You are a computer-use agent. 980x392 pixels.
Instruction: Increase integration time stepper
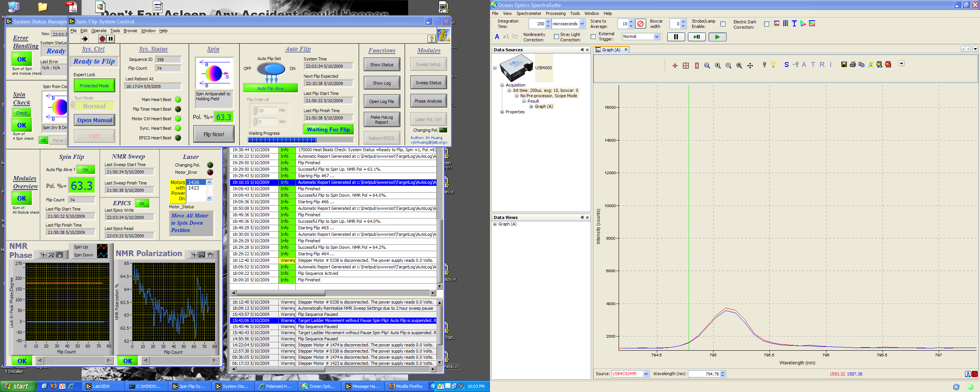tap(548, 21)
